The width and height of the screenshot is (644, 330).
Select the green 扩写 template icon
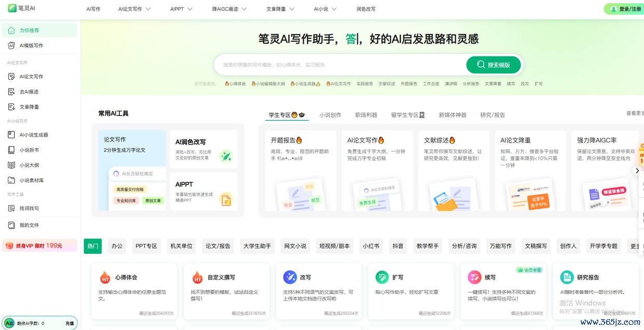point(382,278)
